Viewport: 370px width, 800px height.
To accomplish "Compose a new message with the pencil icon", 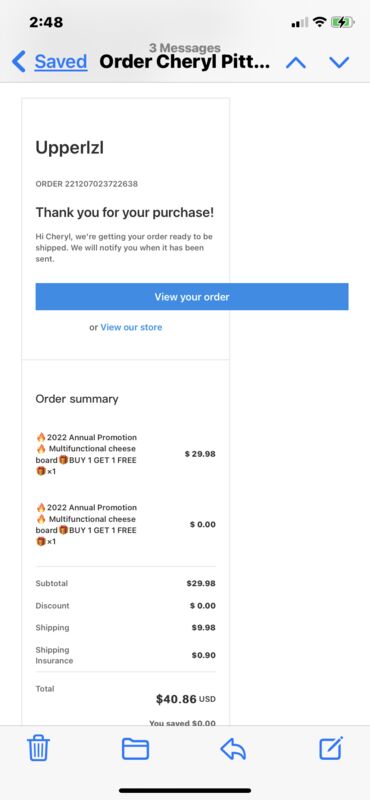I will click(331, 748).
